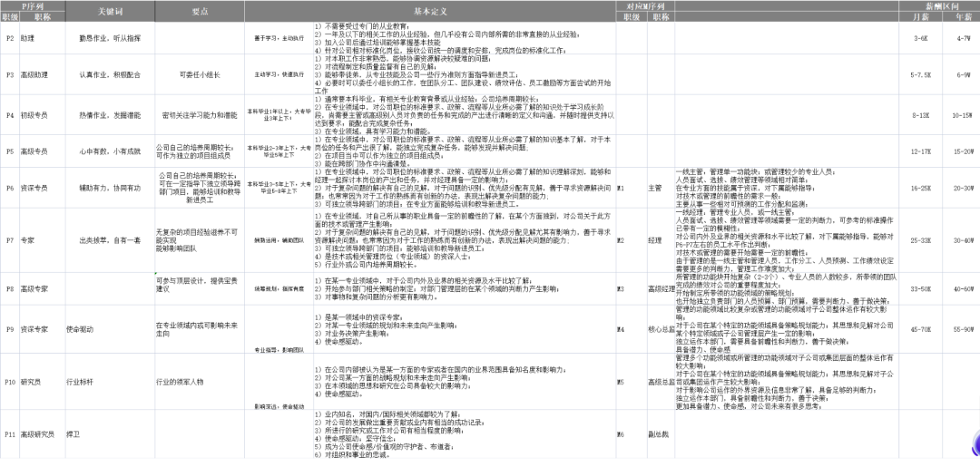Click the monthly salary cell '12-17K'

click(921, 151)
